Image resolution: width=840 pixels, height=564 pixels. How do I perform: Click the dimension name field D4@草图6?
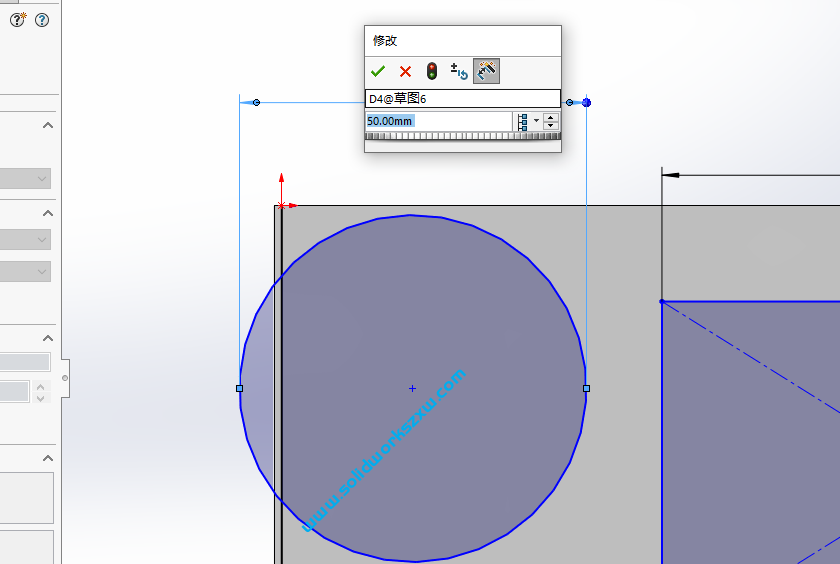tap(463, 99)
